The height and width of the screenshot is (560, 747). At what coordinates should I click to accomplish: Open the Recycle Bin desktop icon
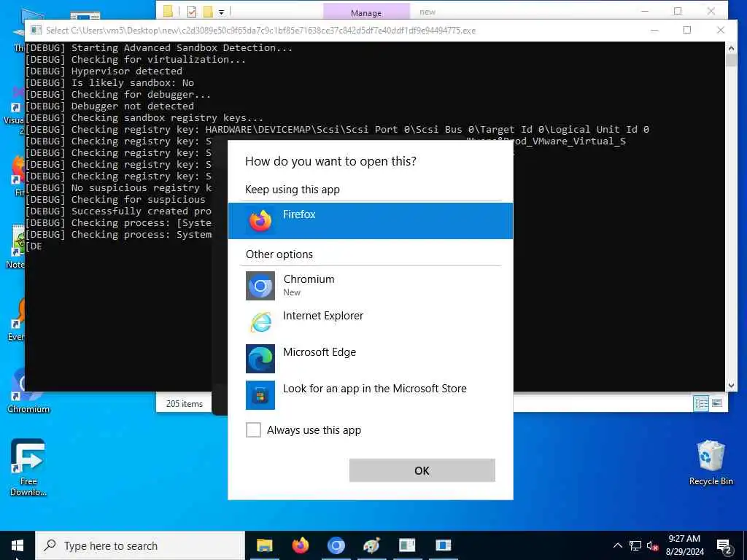click(x=711, y=463)
